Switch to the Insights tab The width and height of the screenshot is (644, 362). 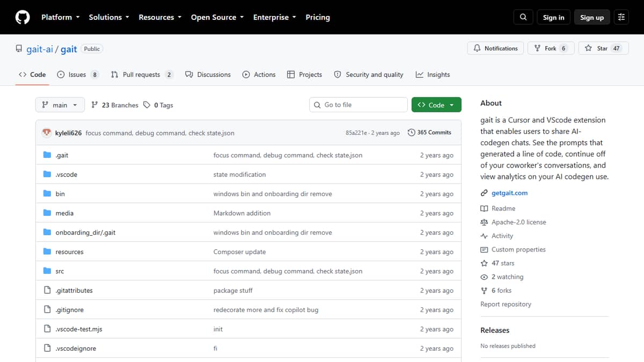pyautogui.click(x=433, y=75)
